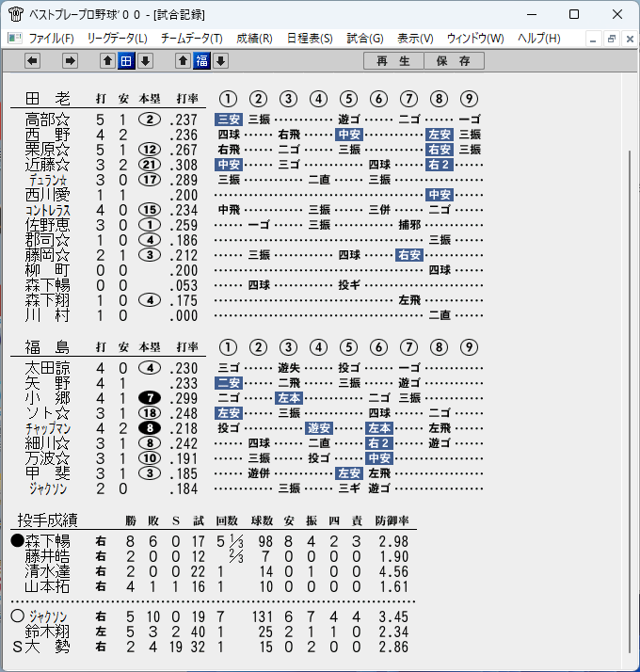Viewport: 640px width, 672px height.
Task: Open the 試合(G) menu
Action: point(365,39)
